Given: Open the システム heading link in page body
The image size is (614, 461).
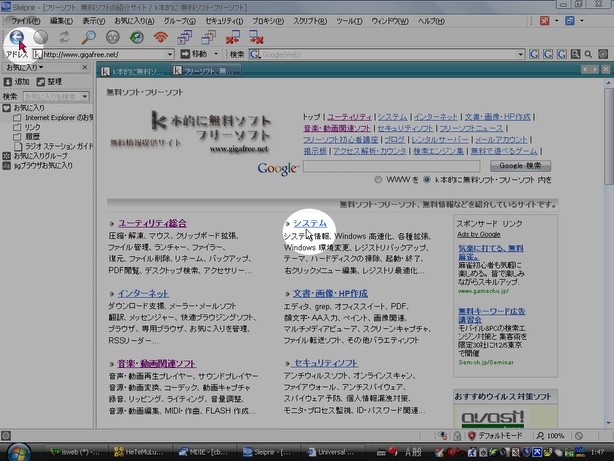Looking at the screenshot, I should (x=310, y=223).
